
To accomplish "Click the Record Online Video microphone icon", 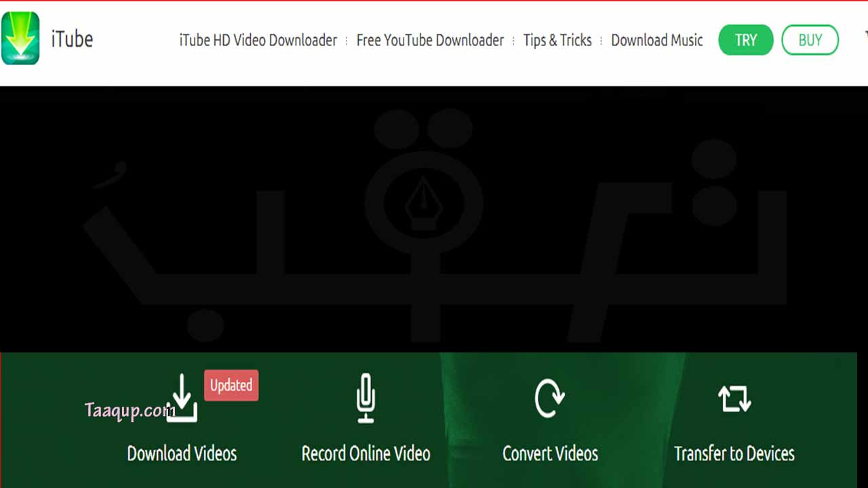I will [x=366, y=398].
